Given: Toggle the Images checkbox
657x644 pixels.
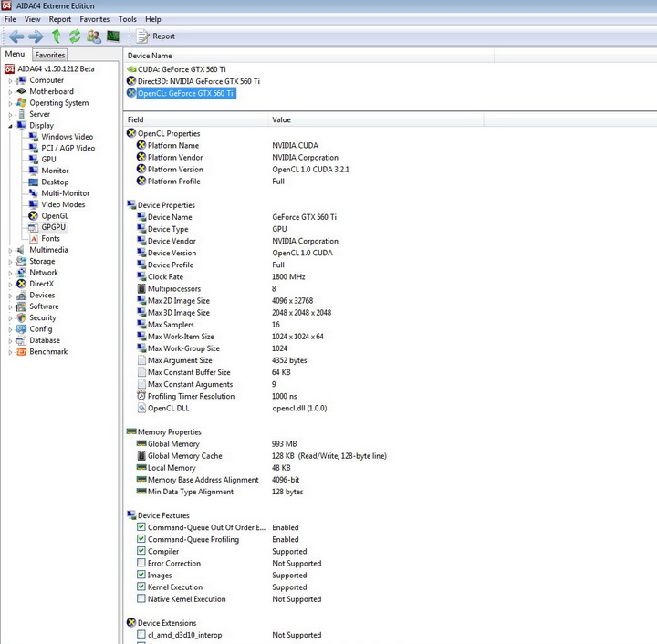Looking at the screenshot, I should tap(141, 575).
